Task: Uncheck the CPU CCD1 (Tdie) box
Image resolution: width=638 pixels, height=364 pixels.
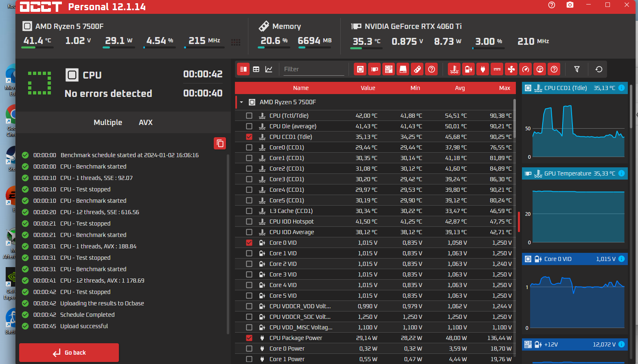Action: point(249,137)
